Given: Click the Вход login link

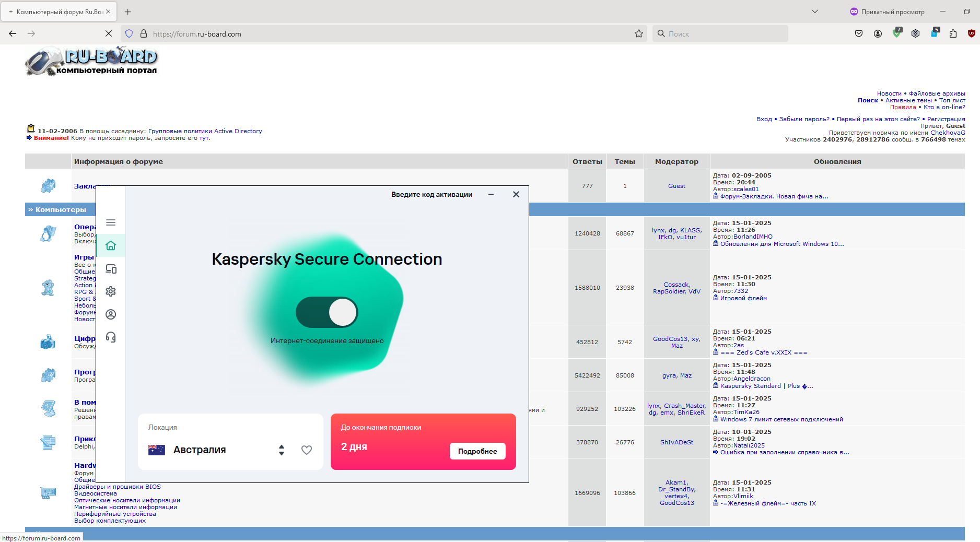Looking at the screenshot, I should 764,119.
